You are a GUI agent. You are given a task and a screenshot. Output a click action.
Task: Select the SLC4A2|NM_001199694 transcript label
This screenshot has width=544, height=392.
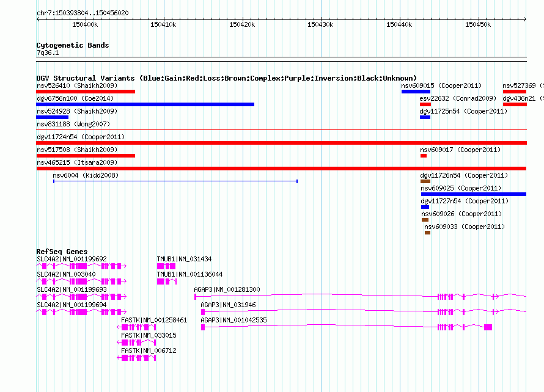click(x=72, y=305)
